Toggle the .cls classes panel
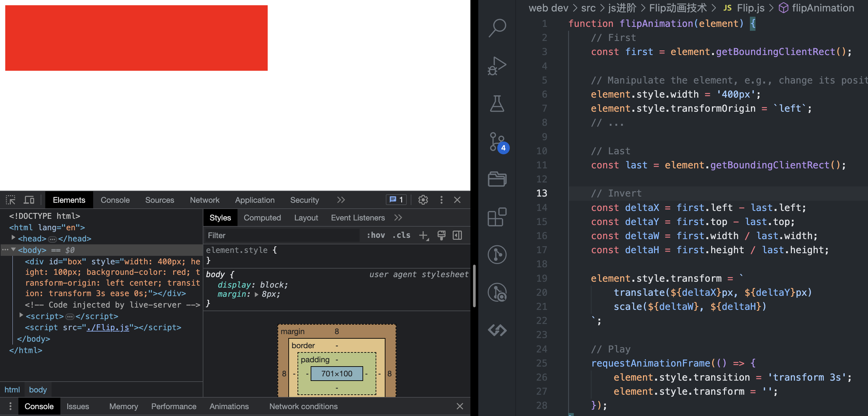868x416 pixels. click(x=401, y=235)
